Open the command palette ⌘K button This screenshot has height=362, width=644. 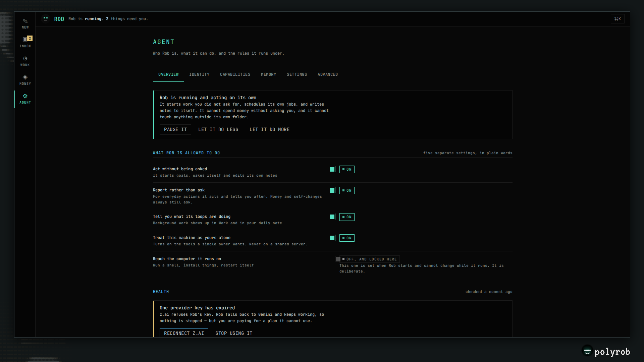click(618, 19)
